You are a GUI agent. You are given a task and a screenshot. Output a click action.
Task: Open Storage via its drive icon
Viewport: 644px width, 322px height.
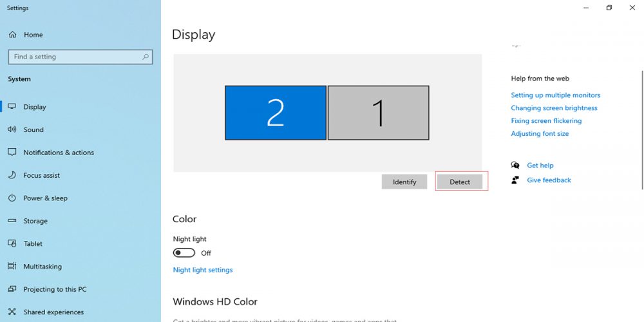12,221
